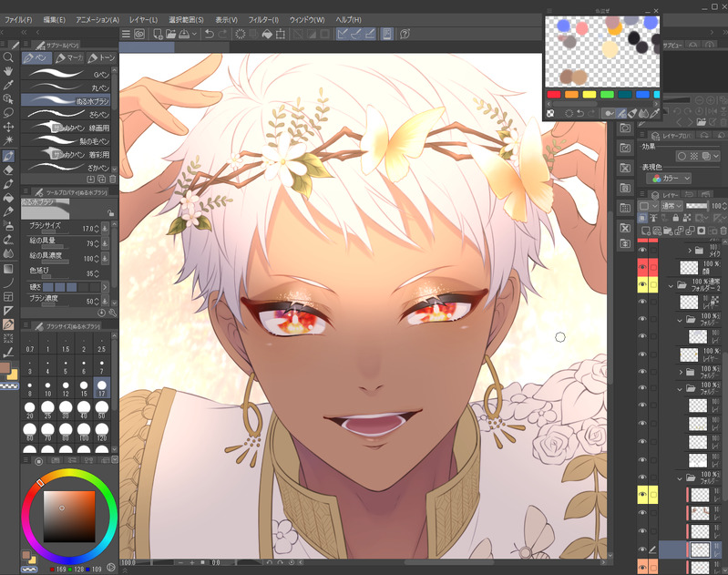Pick red swatch in color mixing palette

point(554,94)
